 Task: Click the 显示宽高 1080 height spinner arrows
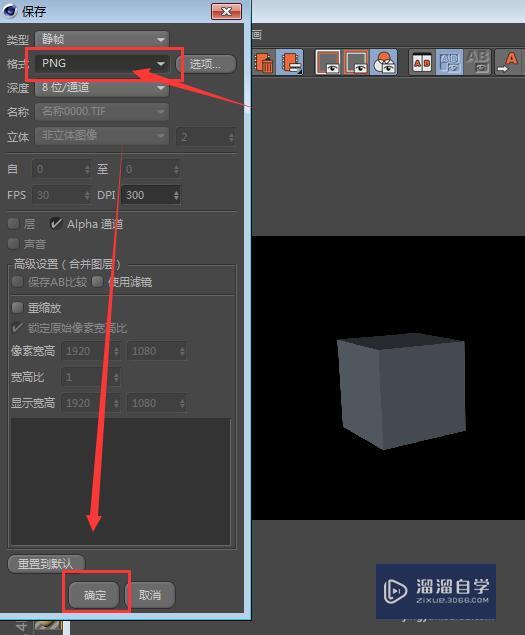coord(182,403)
